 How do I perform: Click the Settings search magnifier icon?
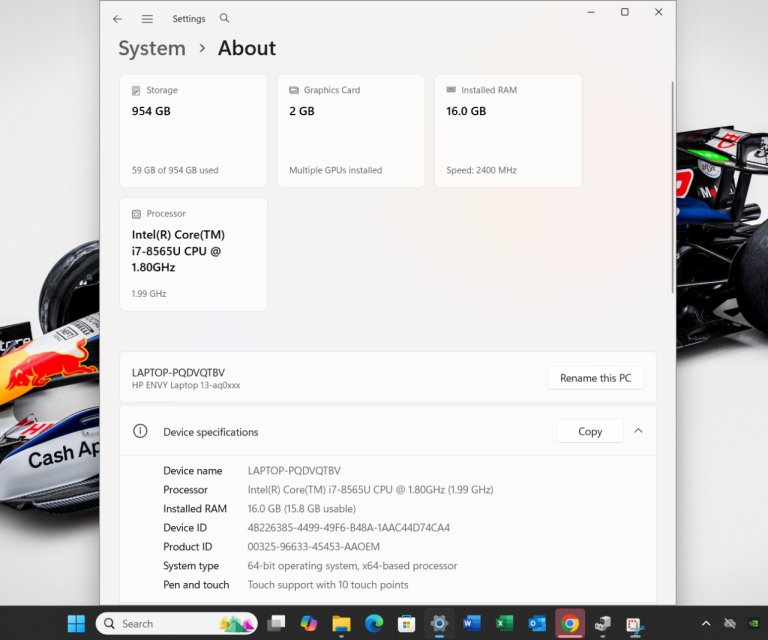click(x=224, y=18)
